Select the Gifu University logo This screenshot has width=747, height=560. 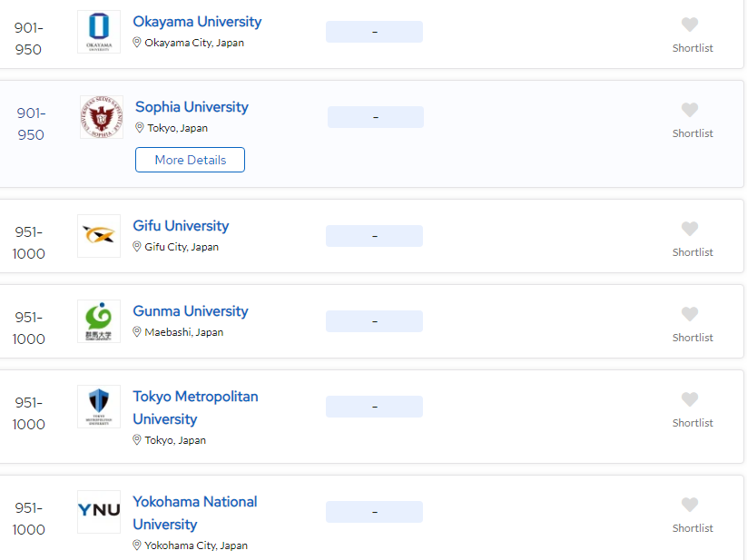tap(99, 236)
